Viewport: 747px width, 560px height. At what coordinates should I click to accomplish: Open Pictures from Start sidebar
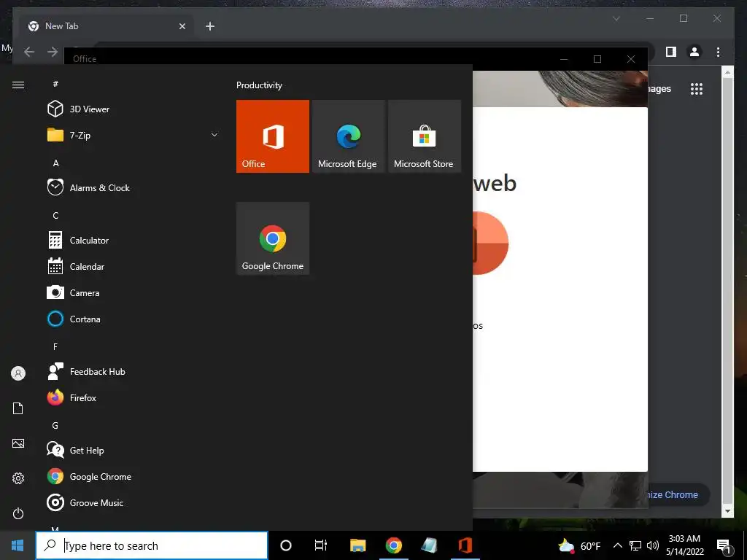18,443
